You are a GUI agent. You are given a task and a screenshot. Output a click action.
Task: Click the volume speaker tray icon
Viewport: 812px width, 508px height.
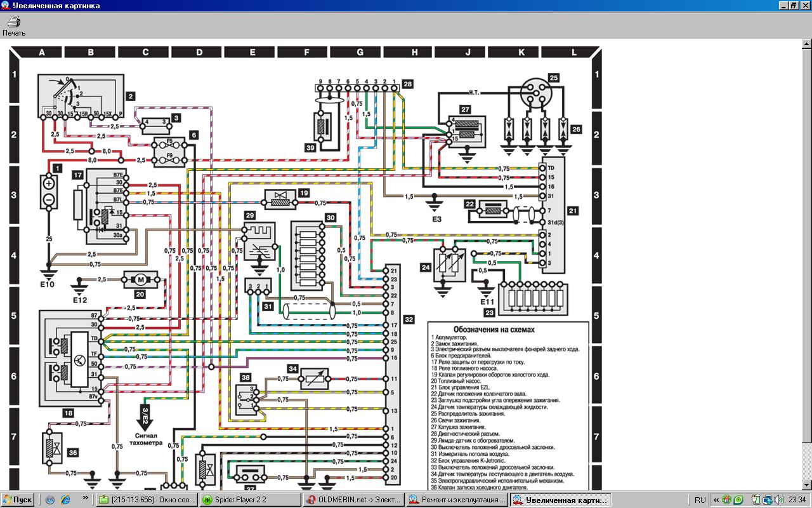(x=778, y=500)
